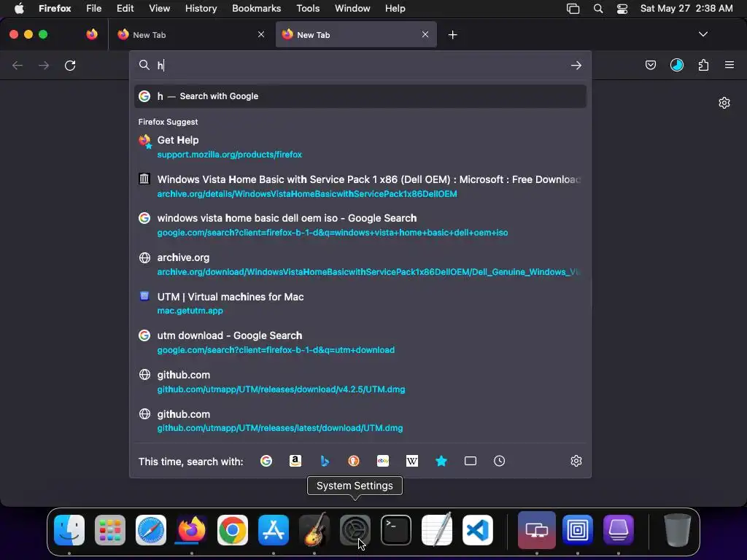Screen dimensions: 747x560
Task: Open 'utm download - Google Search' suggestion
Action: 360,343
